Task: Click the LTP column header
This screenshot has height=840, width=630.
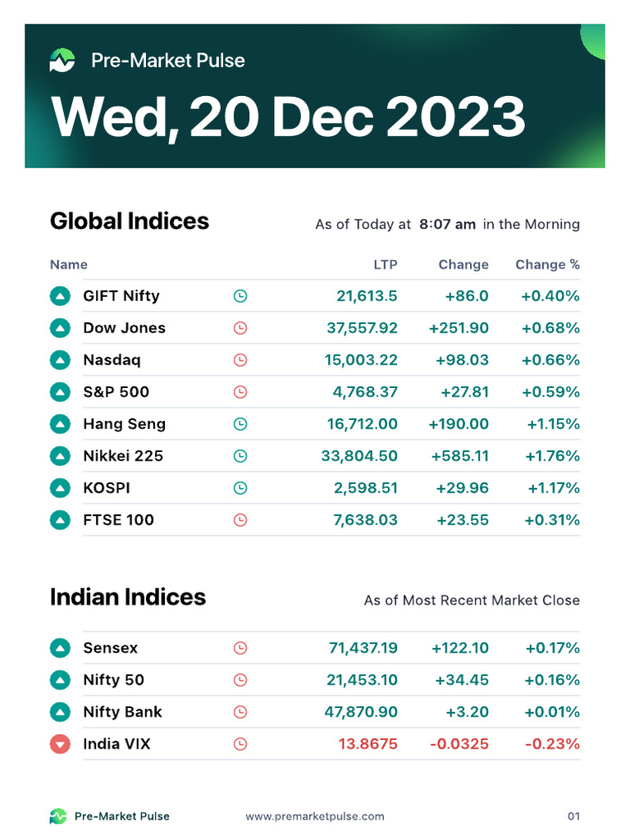Action: (x=386, y=265)
